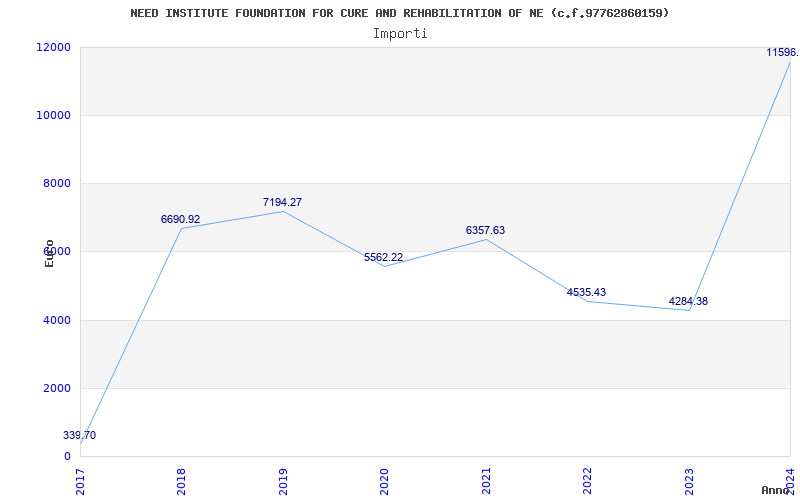The width and height of the screenshot is (800, 500).
Task: Select the 11596 data label
Action: tap(783, 52)
